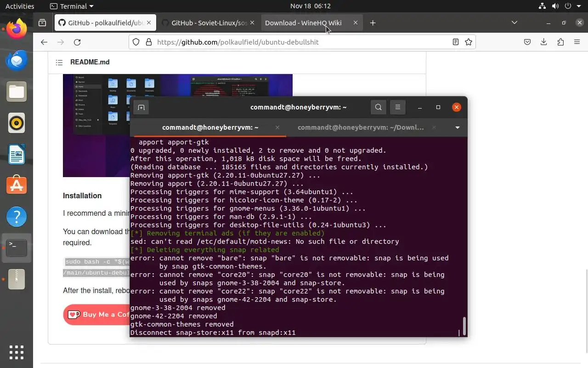The height and width of the screenshot is (368, 588).
Task: Click the sudo bash command code block
Action: coord(97,267)
